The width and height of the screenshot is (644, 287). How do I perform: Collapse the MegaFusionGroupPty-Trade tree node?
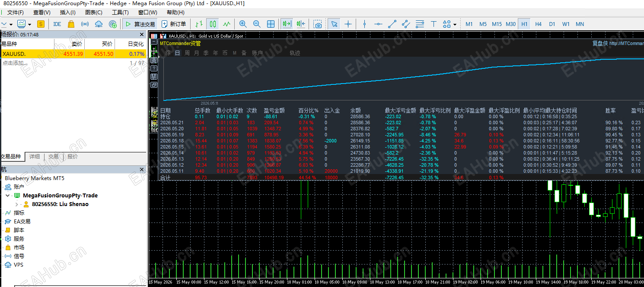[x=8, y=196]
